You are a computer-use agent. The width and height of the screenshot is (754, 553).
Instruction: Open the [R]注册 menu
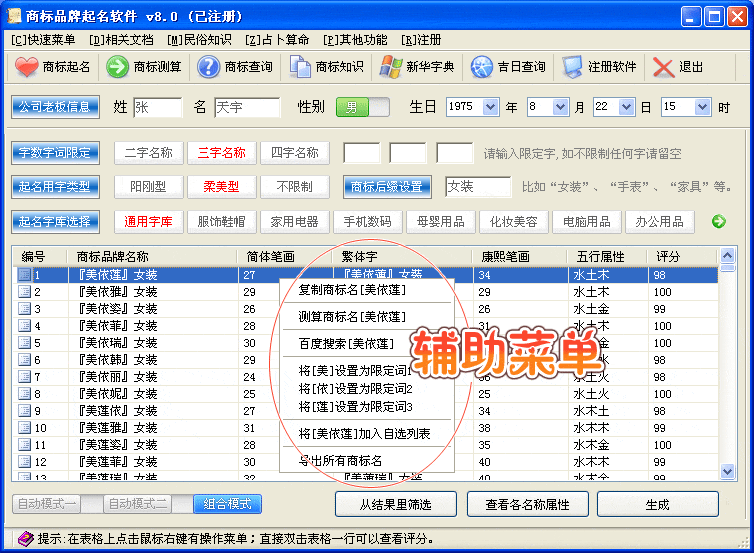tap(421, 40)
